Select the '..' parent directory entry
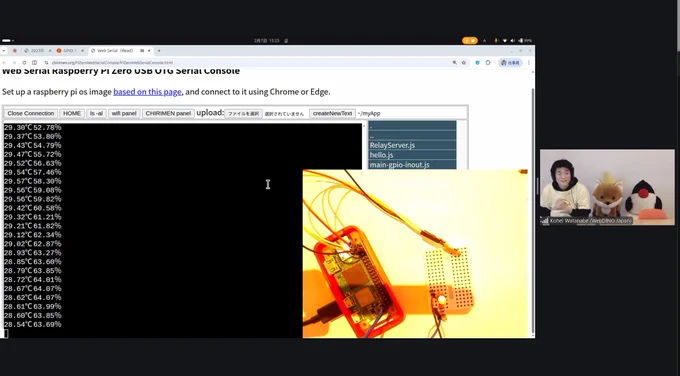 [412, 135]
